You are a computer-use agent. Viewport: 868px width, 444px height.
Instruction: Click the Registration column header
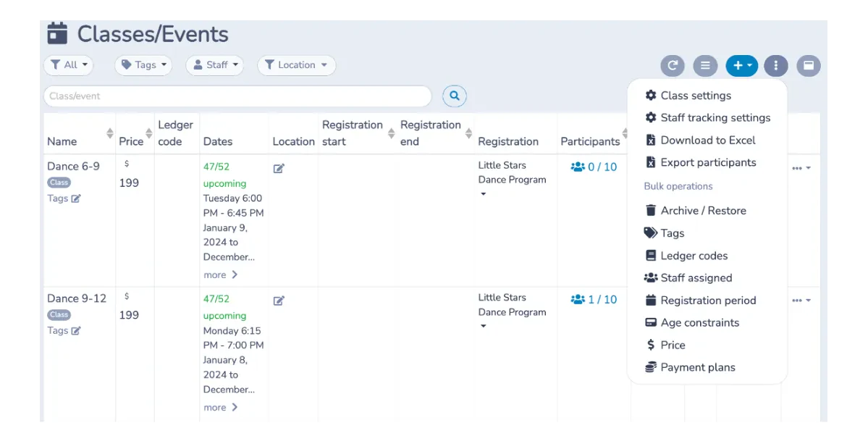(508, 141)
